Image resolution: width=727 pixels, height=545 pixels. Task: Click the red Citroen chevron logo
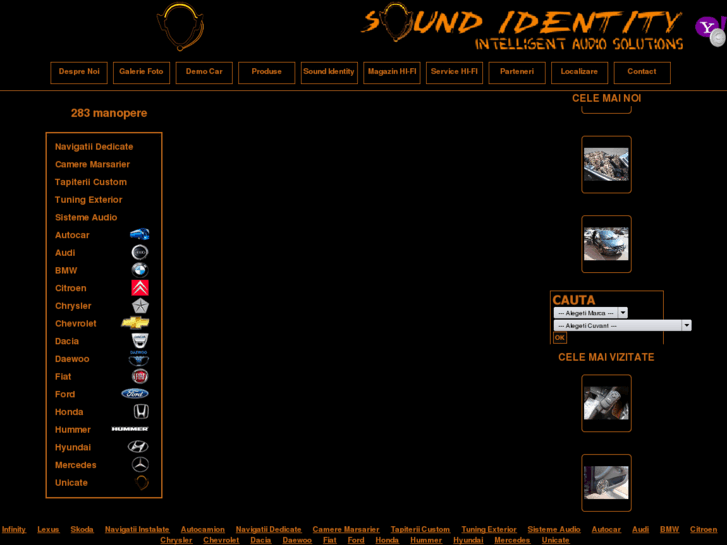(140, 288)
